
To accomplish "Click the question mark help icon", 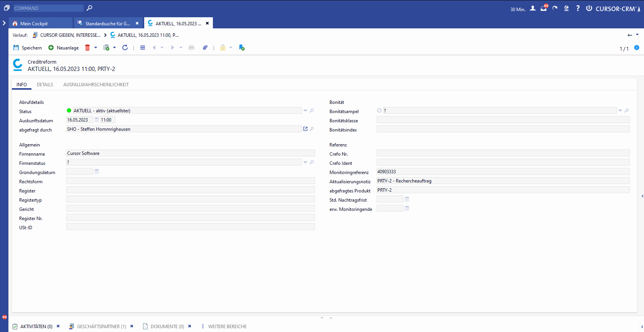I will point(578,8).
